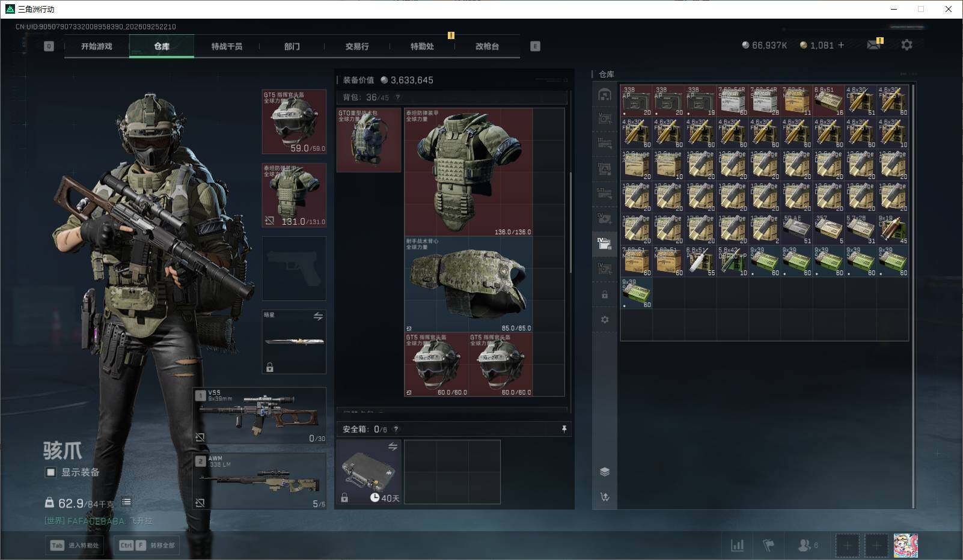Click the lock icon on the safe box case
Screen dimensions: 963x560
344,498
